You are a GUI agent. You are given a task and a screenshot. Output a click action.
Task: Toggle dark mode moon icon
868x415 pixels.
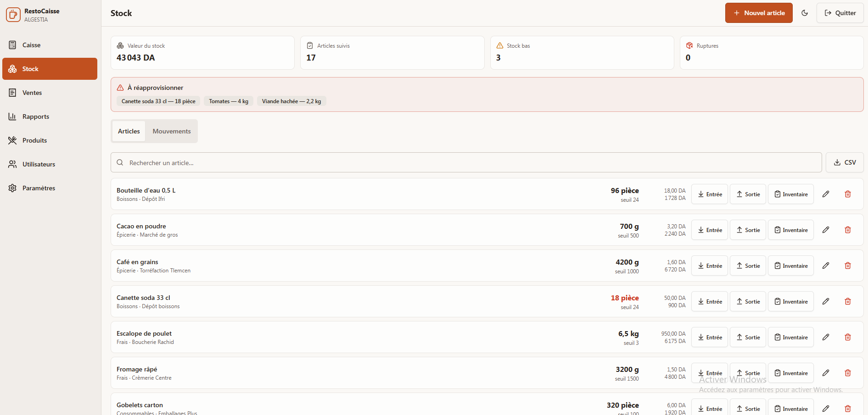pos(805,13)
